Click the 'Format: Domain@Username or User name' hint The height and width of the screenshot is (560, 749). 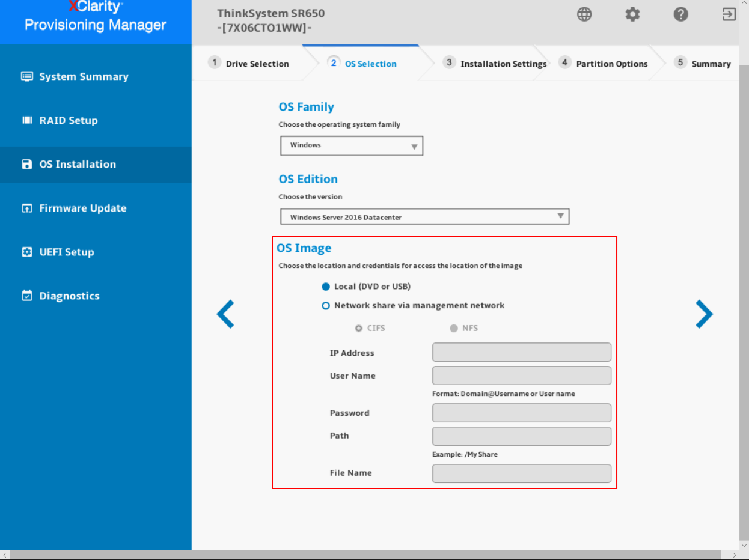504,394
